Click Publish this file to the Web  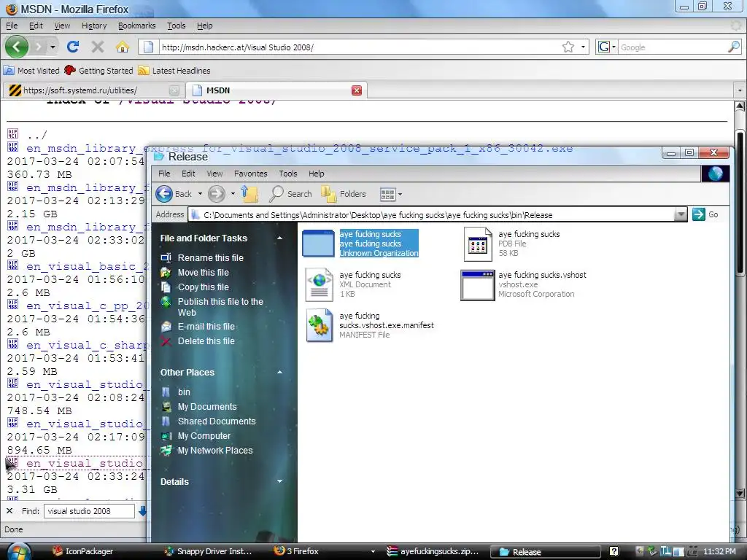coord(220,307)
